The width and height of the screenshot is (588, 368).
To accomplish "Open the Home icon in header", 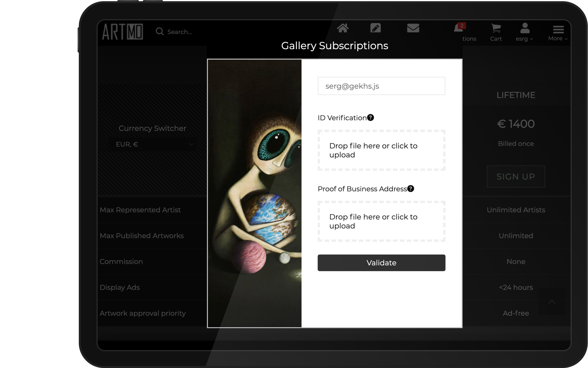I will [343, 28].
